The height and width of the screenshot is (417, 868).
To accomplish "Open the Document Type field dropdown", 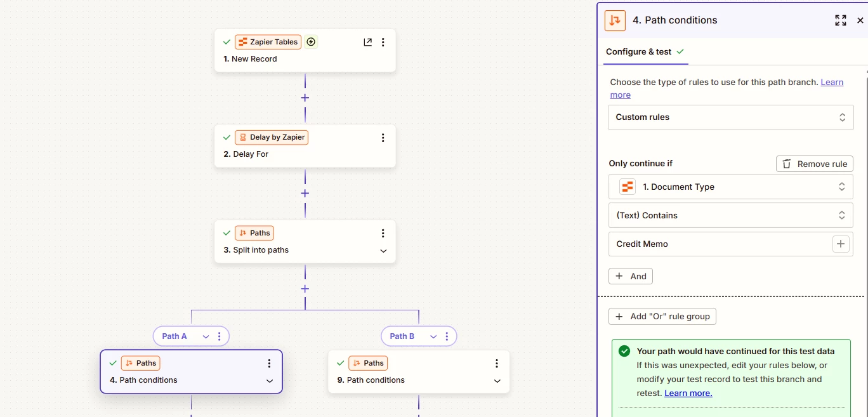I will point(731,187).
